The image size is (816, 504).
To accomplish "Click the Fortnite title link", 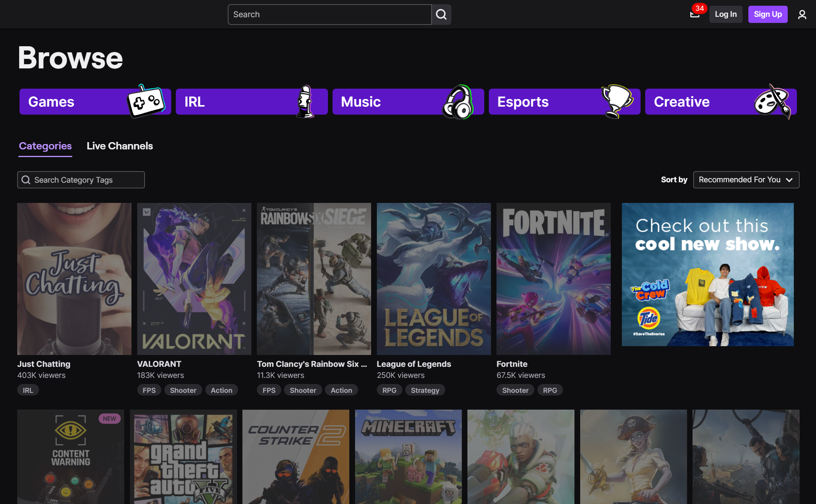I will click(x=512, y=364).
